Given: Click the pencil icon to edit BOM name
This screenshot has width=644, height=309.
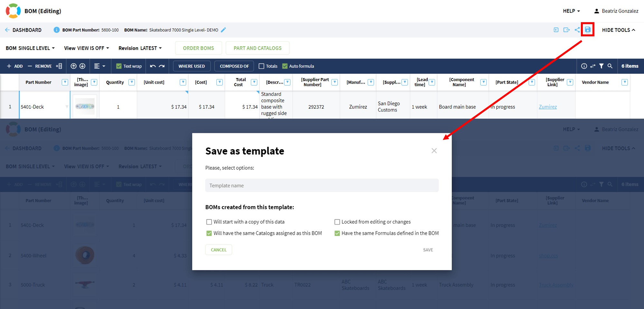Looking at the screenshot, I should (223, 30).
